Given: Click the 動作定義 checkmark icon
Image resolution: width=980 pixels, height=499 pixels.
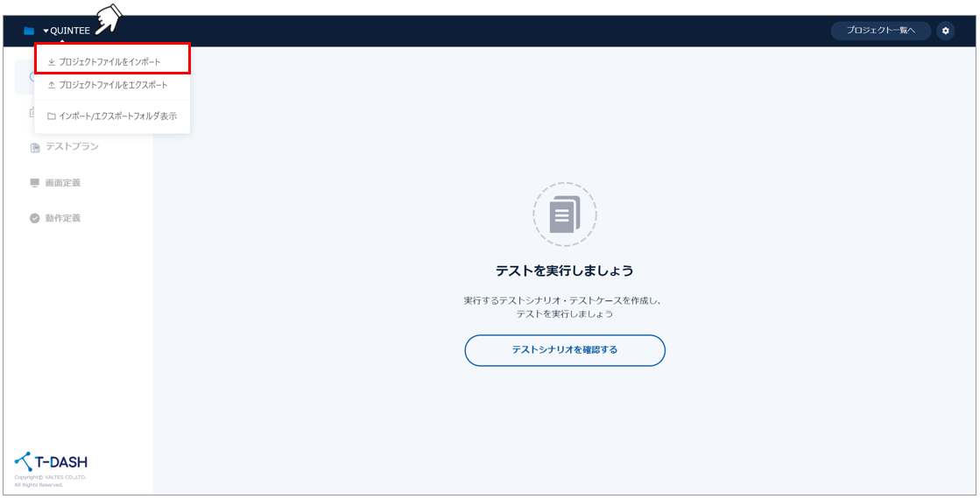Looking at the screenshot, I should [35, 218].
